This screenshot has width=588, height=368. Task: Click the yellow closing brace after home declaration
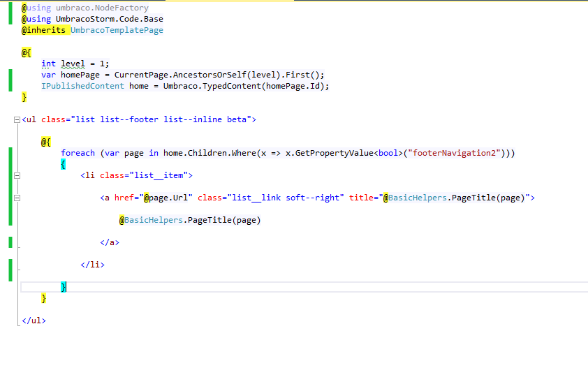click(24, 97)
